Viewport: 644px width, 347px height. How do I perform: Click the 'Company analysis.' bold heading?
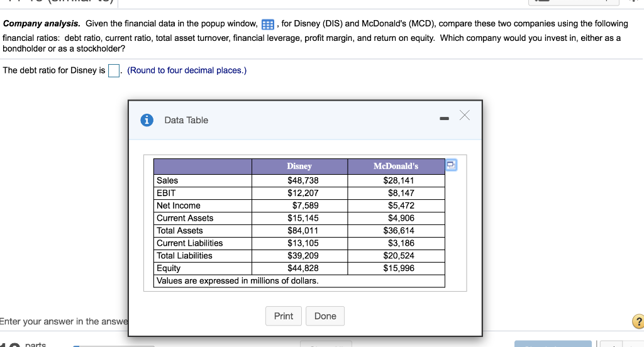[x=42, y=24]
